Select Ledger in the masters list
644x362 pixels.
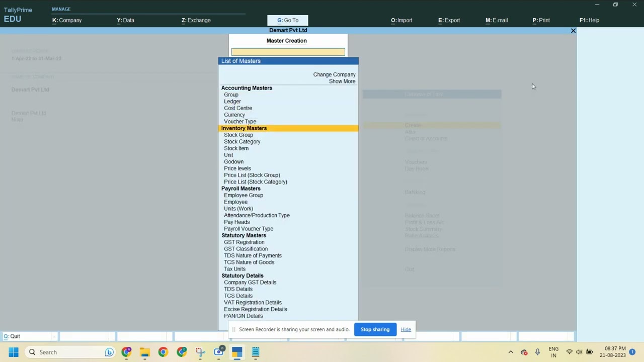pos(232,102)
